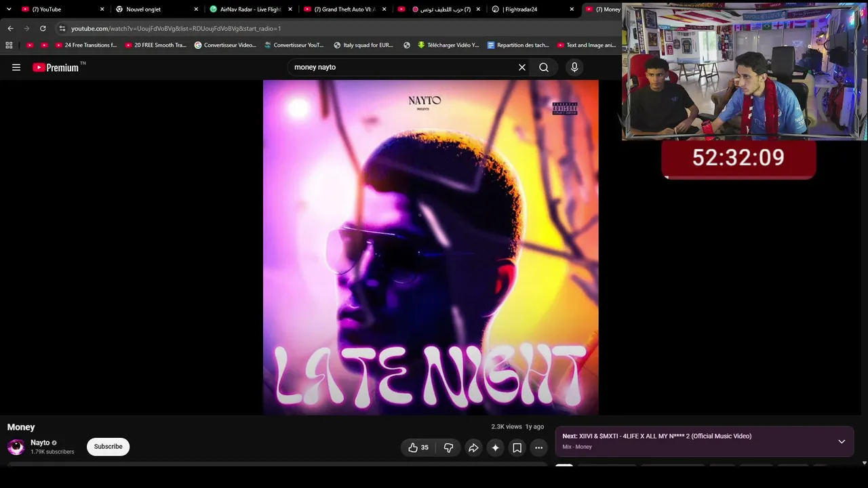Open the globe icon bookmark

coord(407,45)
